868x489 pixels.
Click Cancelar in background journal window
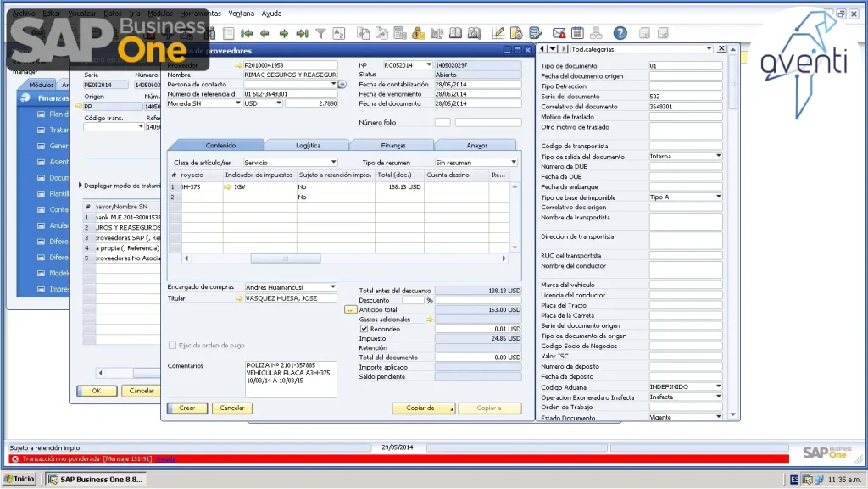[x=142, y=391]
